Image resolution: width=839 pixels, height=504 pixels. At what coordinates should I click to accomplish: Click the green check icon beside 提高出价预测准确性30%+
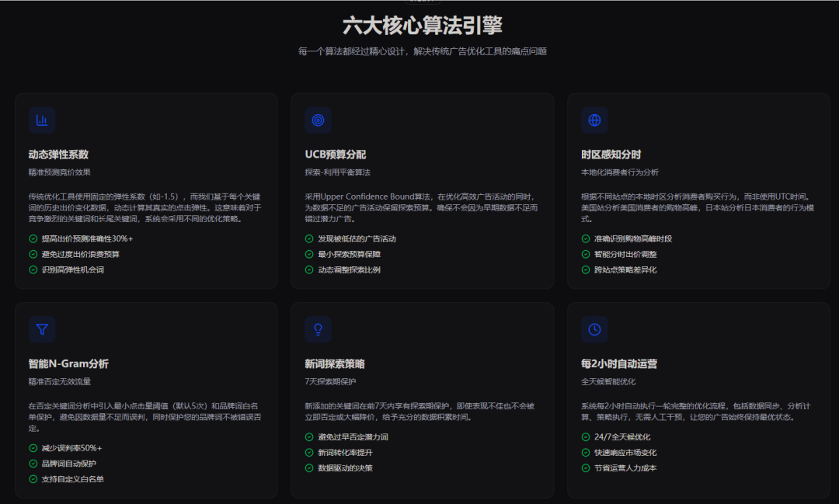pos(33,239)
